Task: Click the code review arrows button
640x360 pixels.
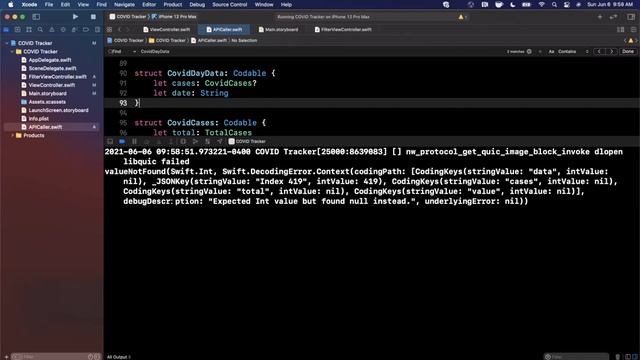Action: (613, 17)
